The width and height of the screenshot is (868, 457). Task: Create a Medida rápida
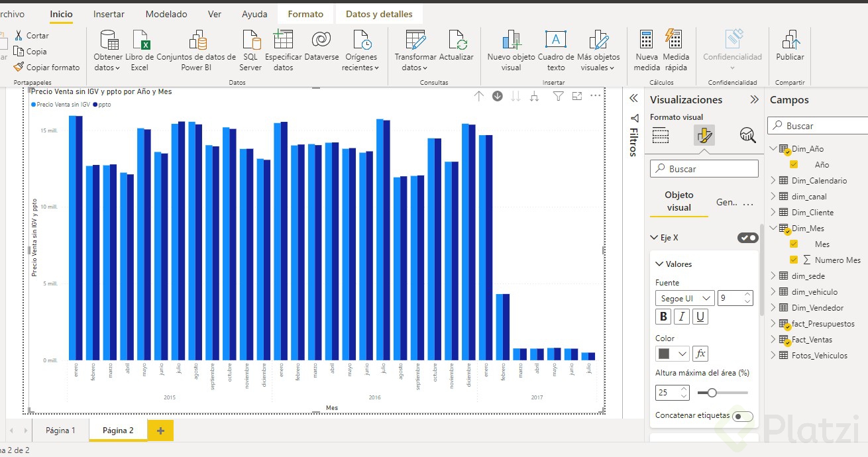[x=675, y=50]
